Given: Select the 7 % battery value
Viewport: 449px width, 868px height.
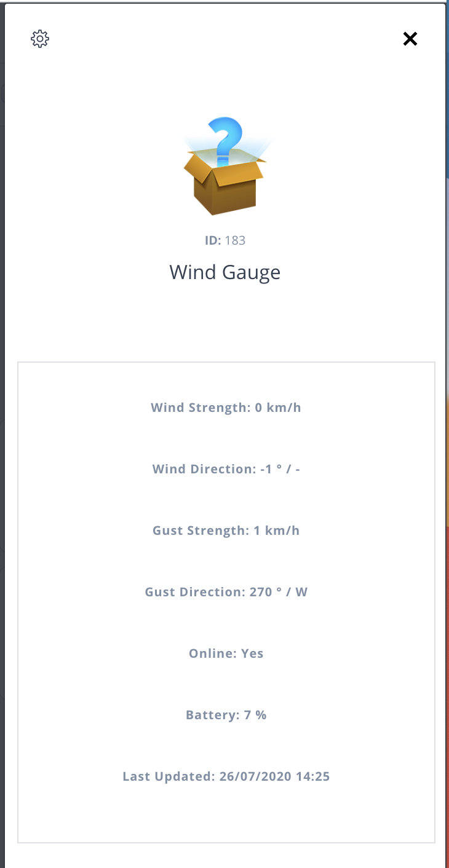Looking at the screenshot, I should (x=255, y=715).
